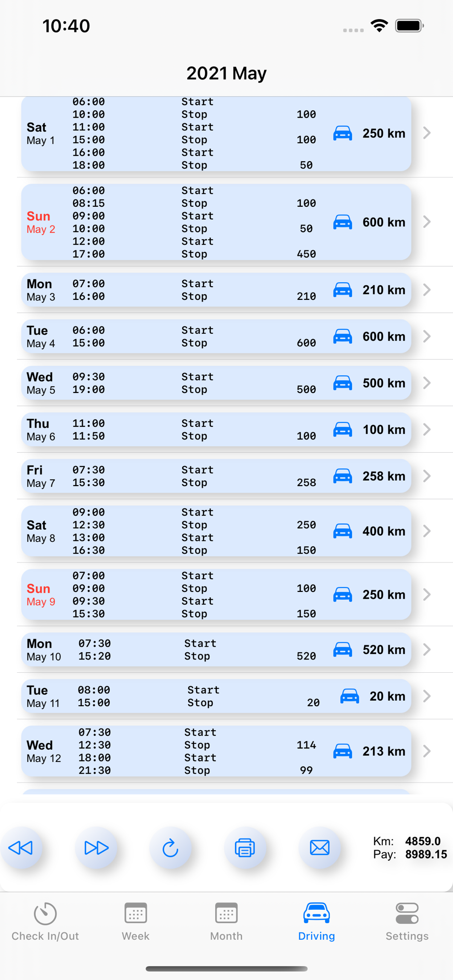Open the Settings tab
The height and width of the screenshot is (980, 453).
(x=407, y=922)
